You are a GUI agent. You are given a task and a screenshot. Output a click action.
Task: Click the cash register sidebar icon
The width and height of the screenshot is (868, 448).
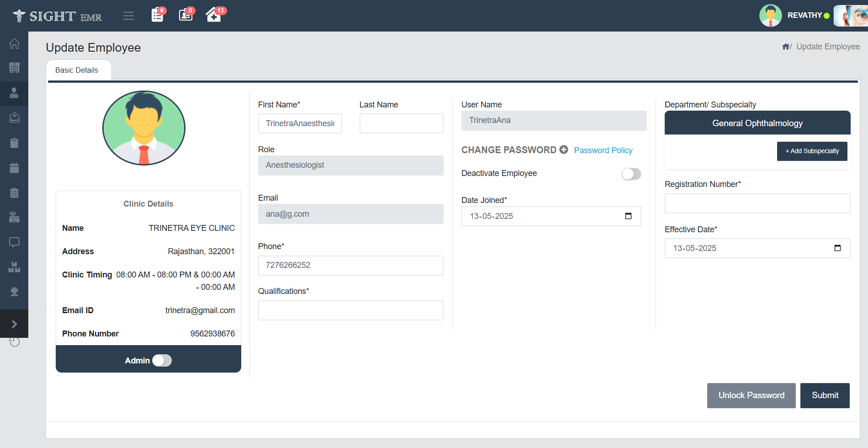point(14,217)
